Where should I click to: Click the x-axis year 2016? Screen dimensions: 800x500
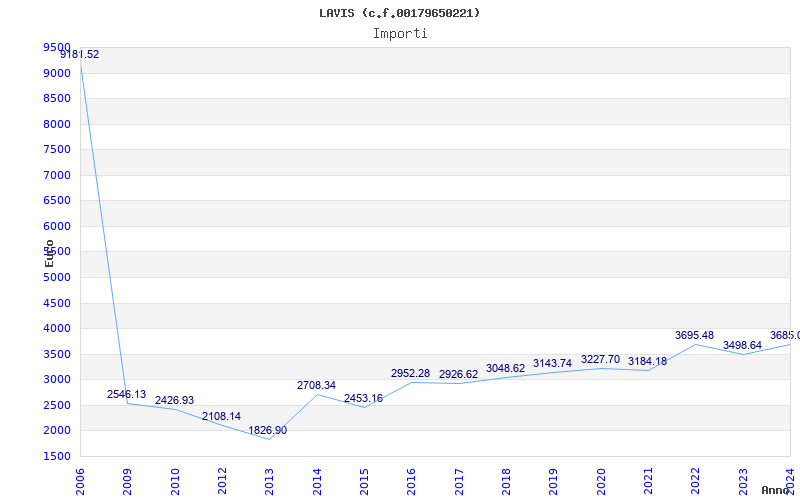(x=412, y=482)
